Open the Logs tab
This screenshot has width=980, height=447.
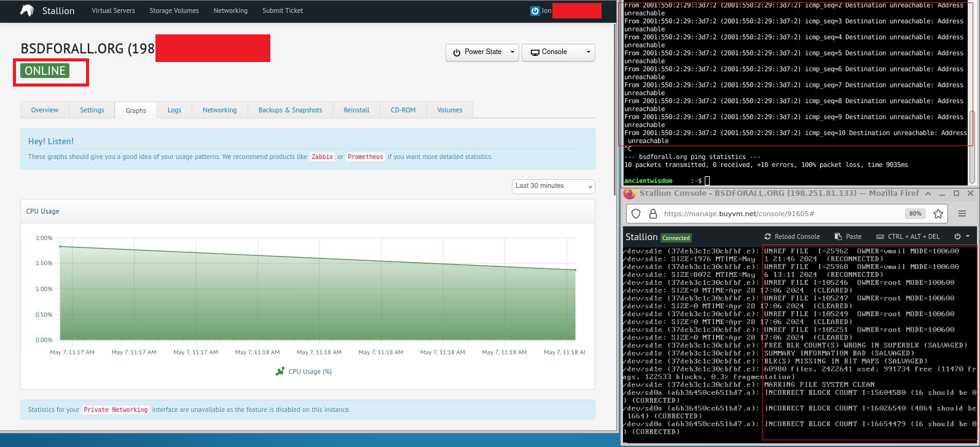pos(174,110)
